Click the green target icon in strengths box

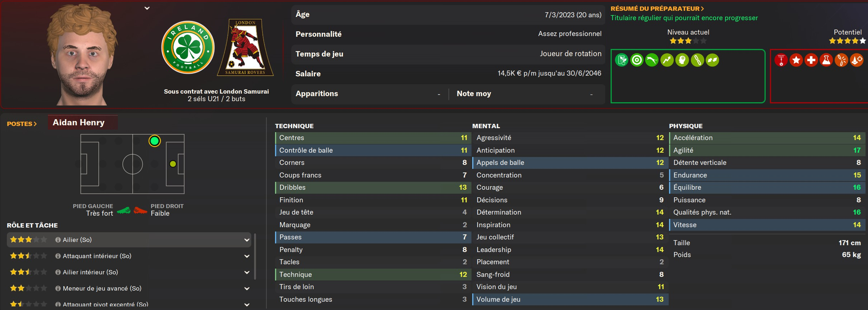click(x=637, y=60)
